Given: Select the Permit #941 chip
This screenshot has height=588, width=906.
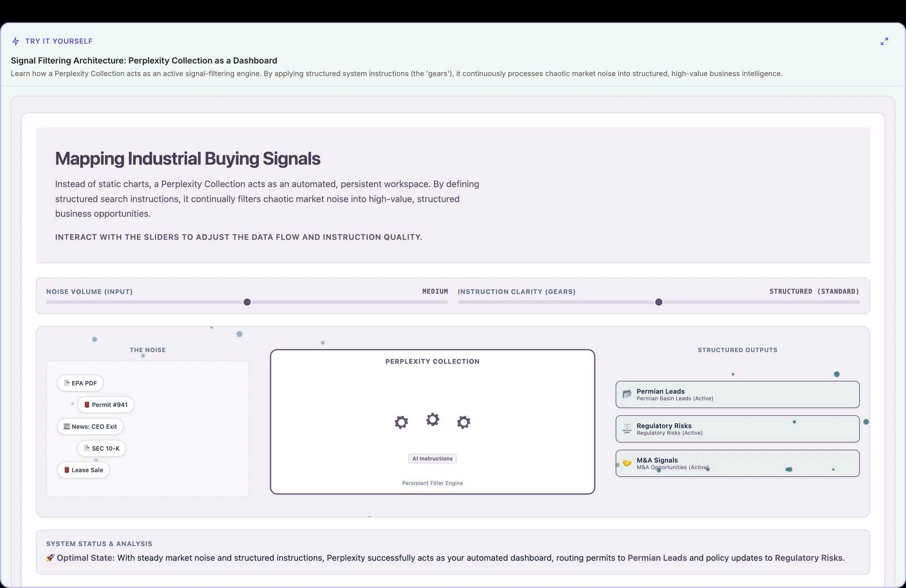Looking at the screenshot, I should click(106, 405).
